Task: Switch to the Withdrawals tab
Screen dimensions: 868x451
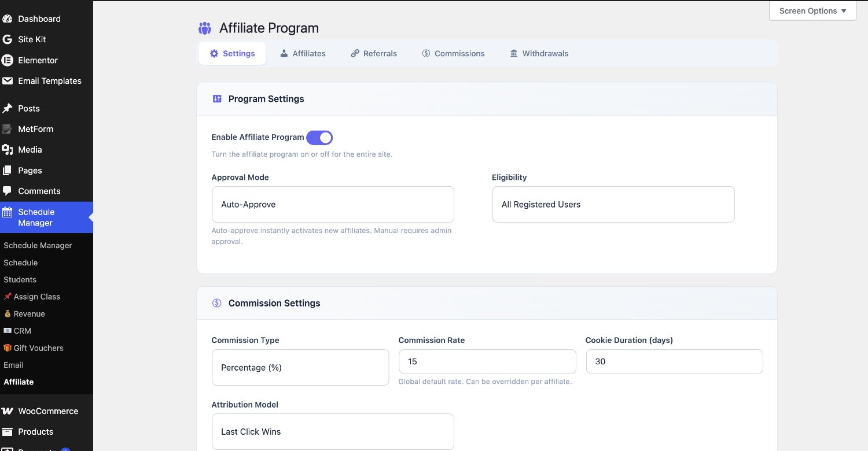Action: coord(539,53)
